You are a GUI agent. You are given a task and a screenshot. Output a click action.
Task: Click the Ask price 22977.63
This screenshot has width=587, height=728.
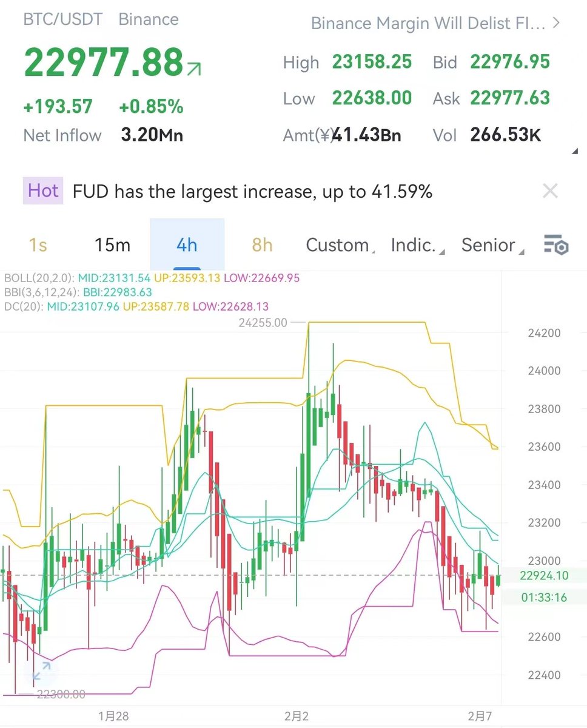[510, 98]
